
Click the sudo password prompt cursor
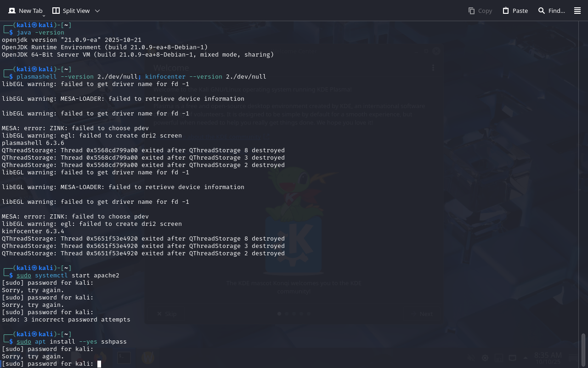(x=99, y=364)
